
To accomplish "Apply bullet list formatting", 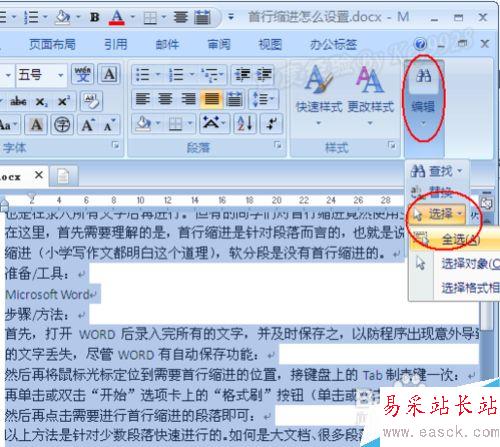I will tap(143, 75).
